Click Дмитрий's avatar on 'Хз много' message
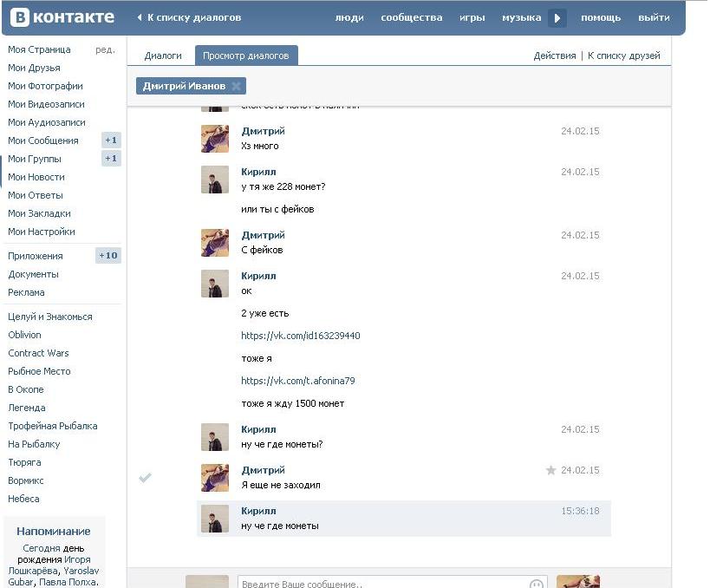The width and height of the screenshot is (710, 588). [215, 139]
